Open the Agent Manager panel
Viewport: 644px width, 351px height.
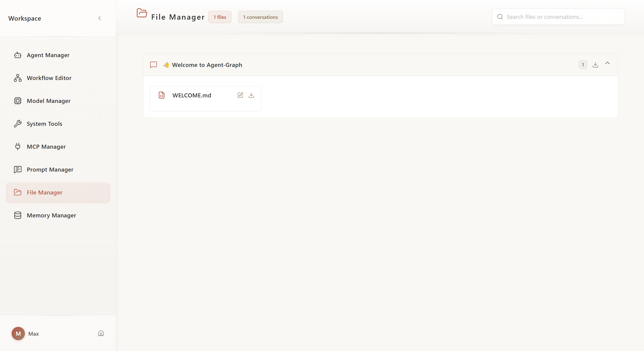point(48,55)
